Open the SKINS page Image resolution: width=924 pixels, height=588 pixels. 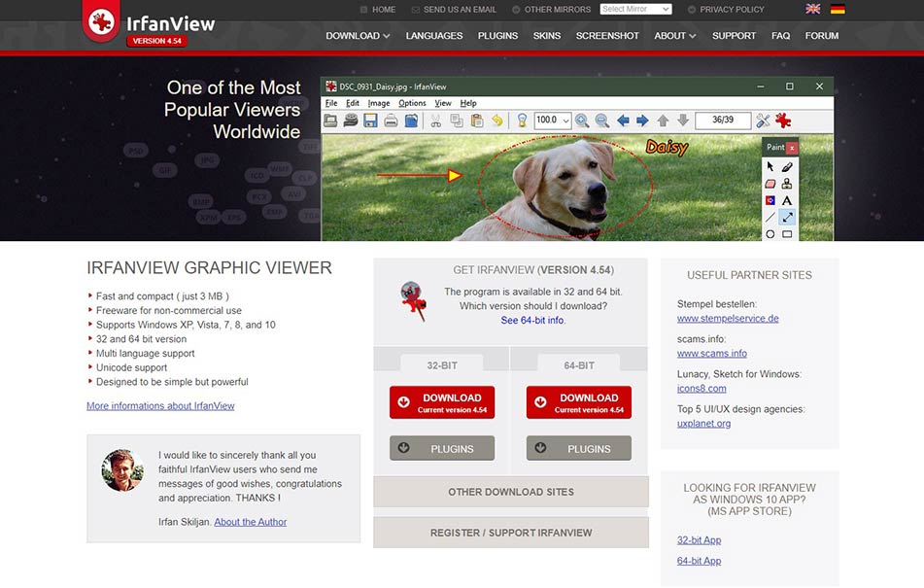547,35
